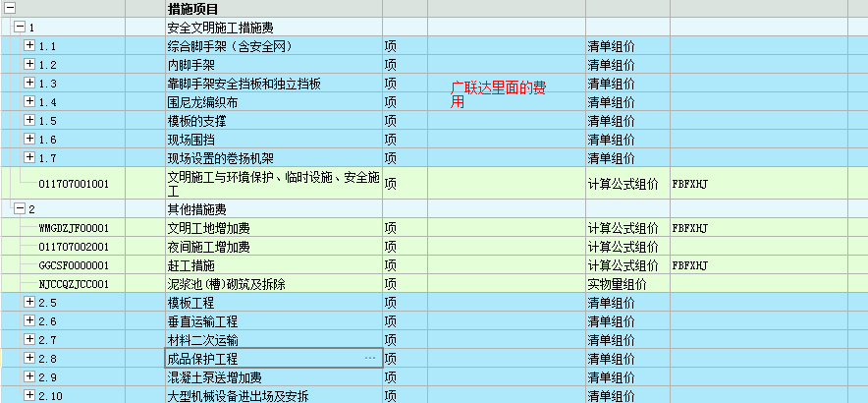Select code cell WMGDZJF00001
The width and height of the screenshot is (868, 403).
[74, 228]
